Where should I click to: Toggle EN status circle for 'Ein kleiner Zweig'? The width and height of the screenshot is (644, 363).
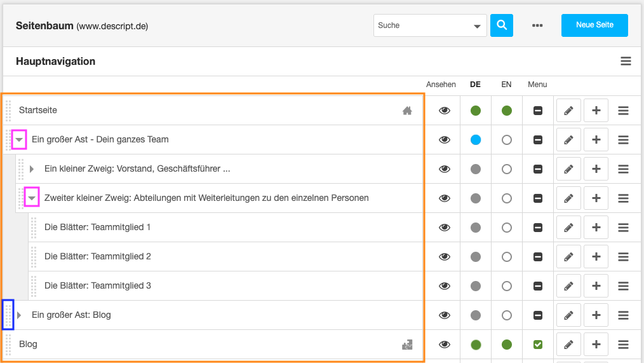(506, 169)
